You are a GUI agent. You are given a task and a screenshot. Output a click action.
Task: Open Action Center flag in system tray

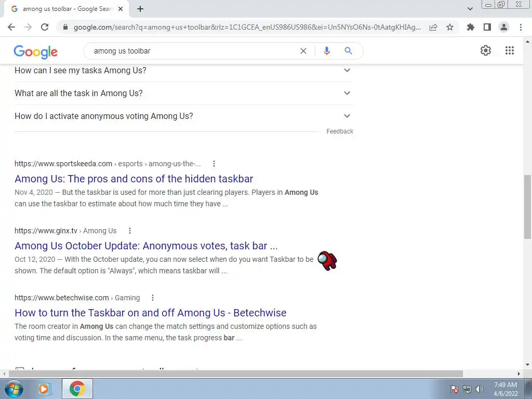[455, 389]
